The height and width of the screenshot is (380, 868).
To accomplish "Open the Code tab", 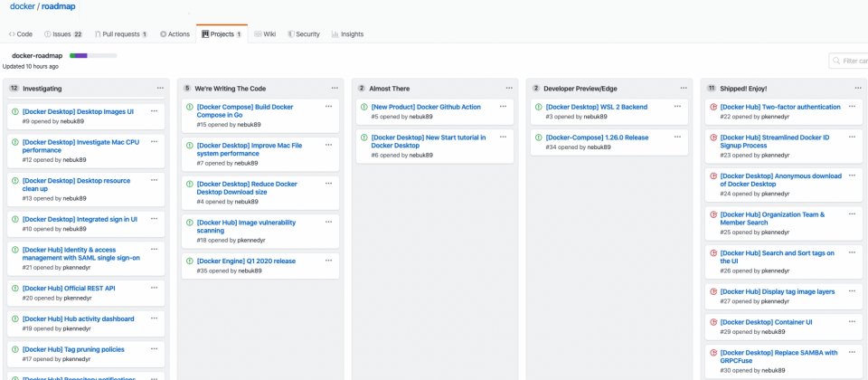I will tap(21, 33).
